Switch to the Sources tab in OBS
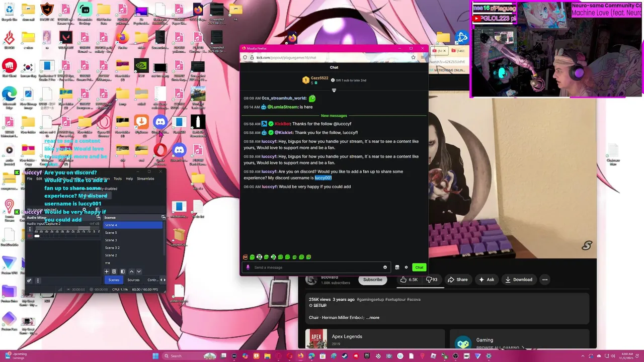644x362 pixels. [133, 280]
